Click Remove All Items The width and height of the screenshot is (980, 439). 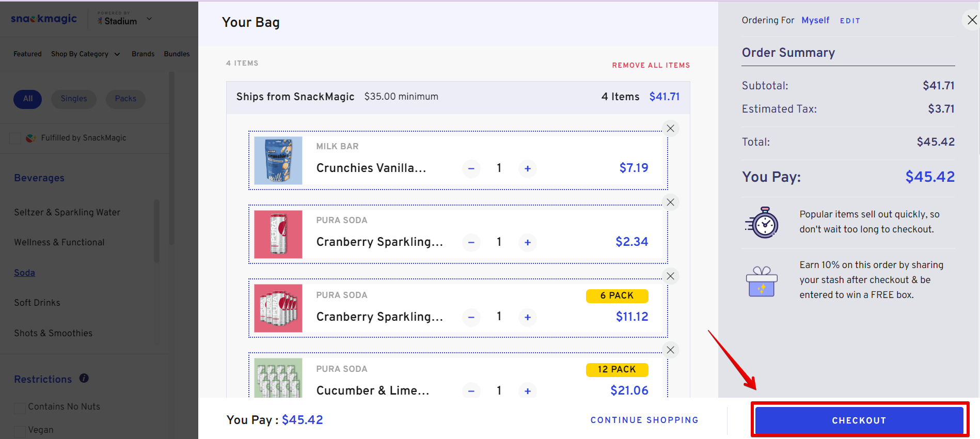pos(651,66)
